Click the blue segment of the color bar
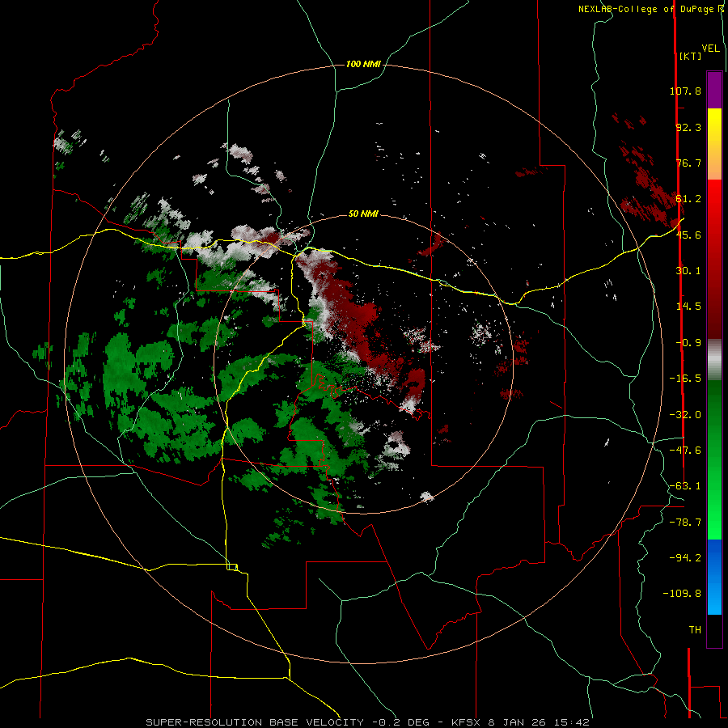 coord(714,577)
